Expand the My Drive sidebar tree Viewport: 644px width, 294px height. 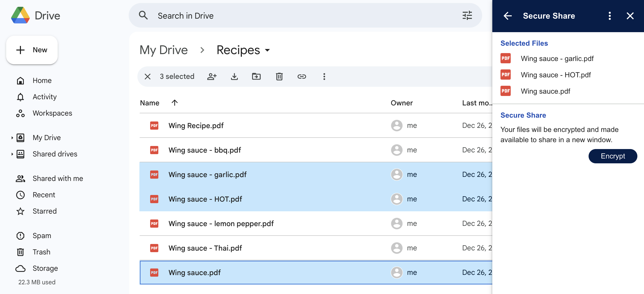(x=12, y=138)
